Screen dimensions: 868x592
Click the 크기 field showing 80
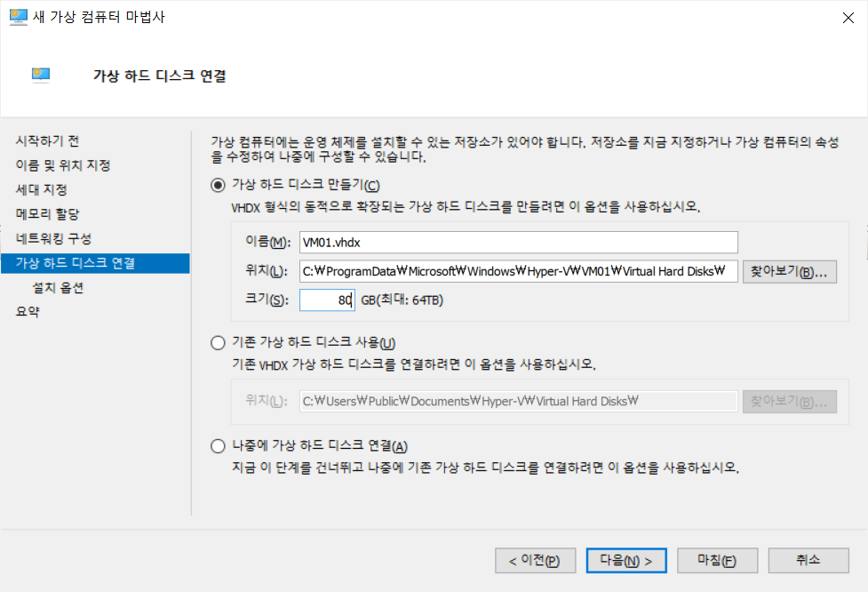click(327, 300)
